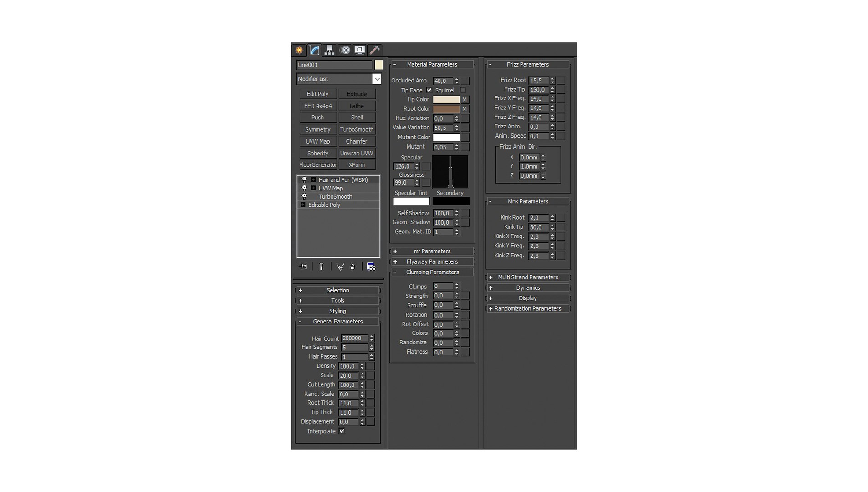
Task: Expand the Tools rollout
Action: pyautogui.click(x=337, y=301)
